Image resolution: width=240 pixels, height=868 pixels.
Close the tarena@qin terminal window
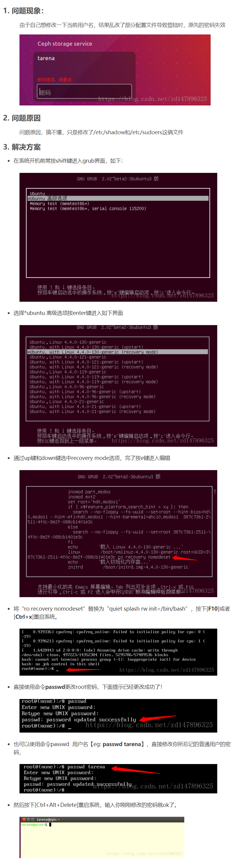24,819
